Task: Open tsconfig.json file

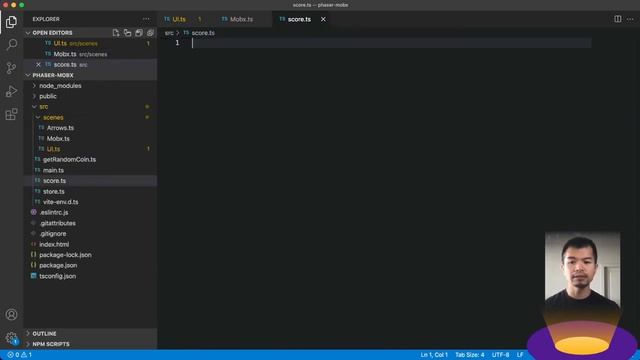Action: tap(90, 276)
